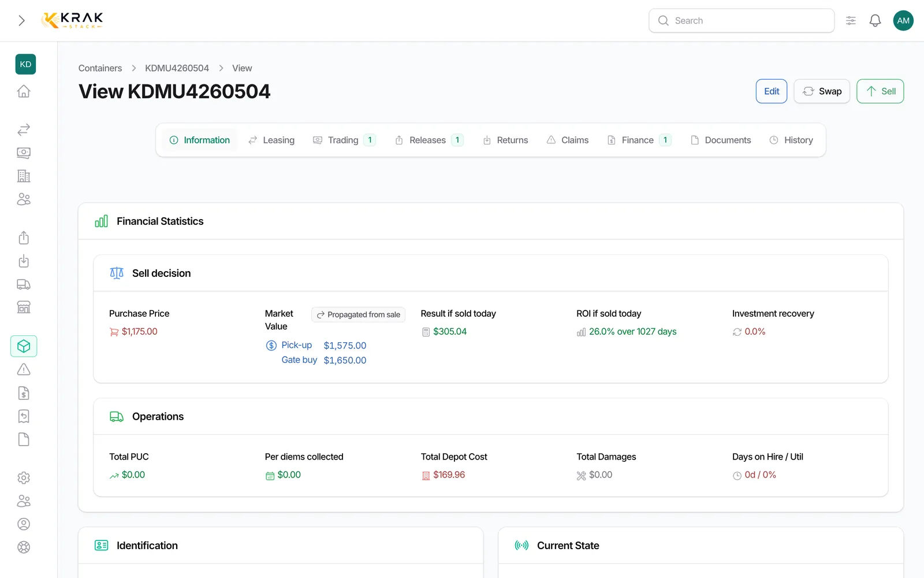Viewport: 924px width, 578px height.
Task: Go to KDMU4260504 breadcrumb link
Action: (x=177, y=68)
